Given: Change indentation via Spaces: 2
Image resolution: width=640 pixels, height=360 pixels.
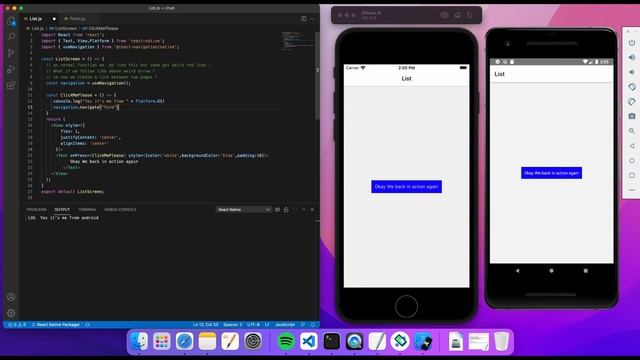Looking at the screenshot, I should 233,325.
